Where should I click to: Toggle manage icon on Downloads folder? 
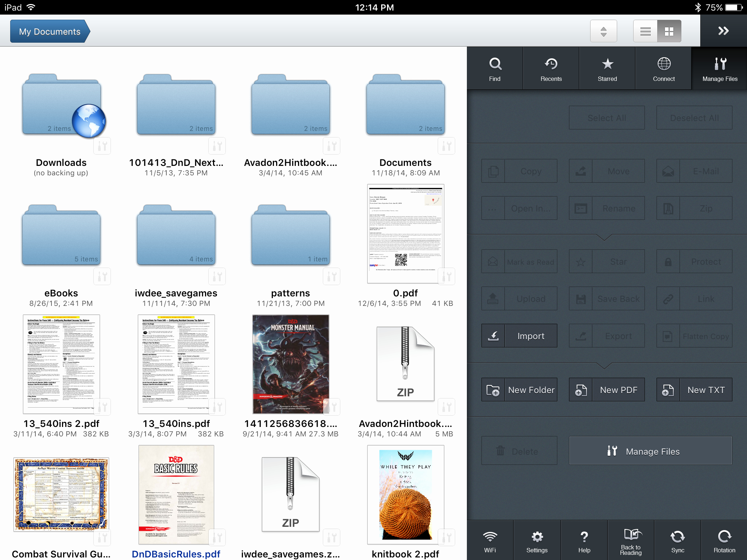102,146
